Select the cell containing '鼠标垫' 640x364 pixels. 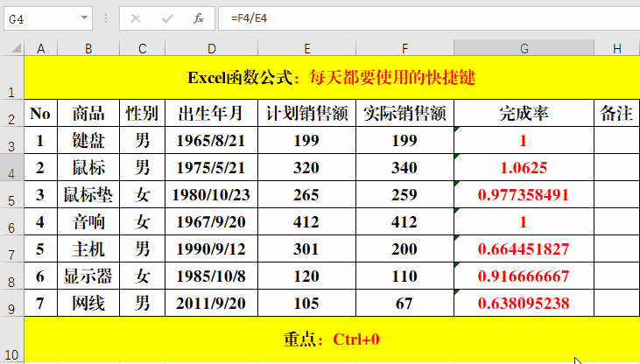(x=88, y=194)
